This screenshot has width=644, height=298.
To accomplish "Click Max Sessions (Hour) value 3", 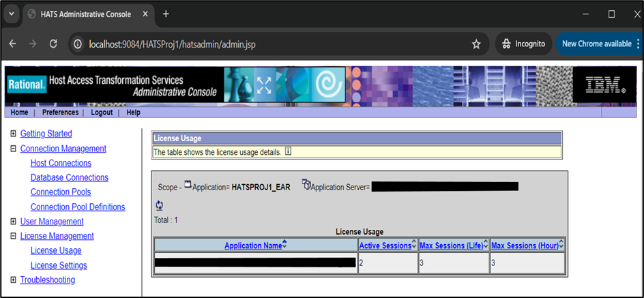I will 493,263.
